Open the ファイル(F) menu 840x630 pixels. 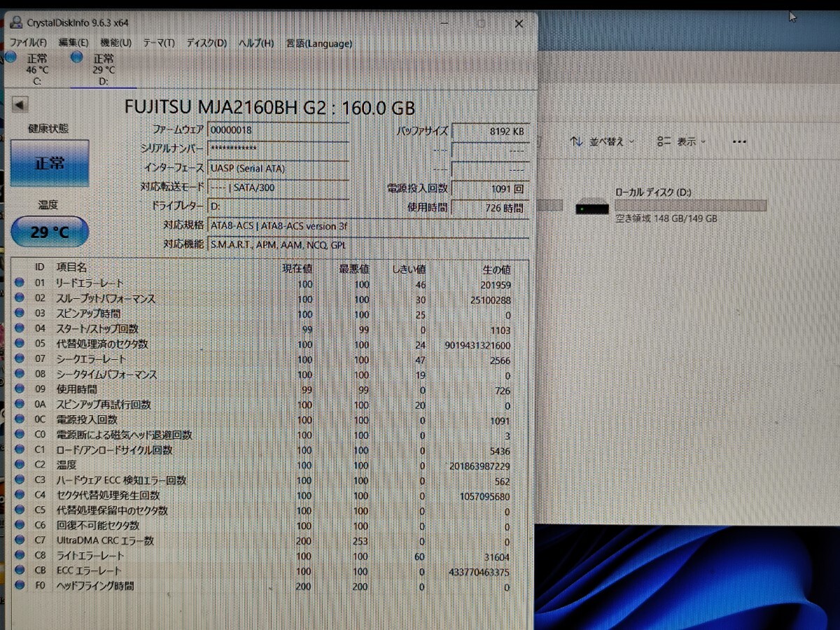pos(29,43)
